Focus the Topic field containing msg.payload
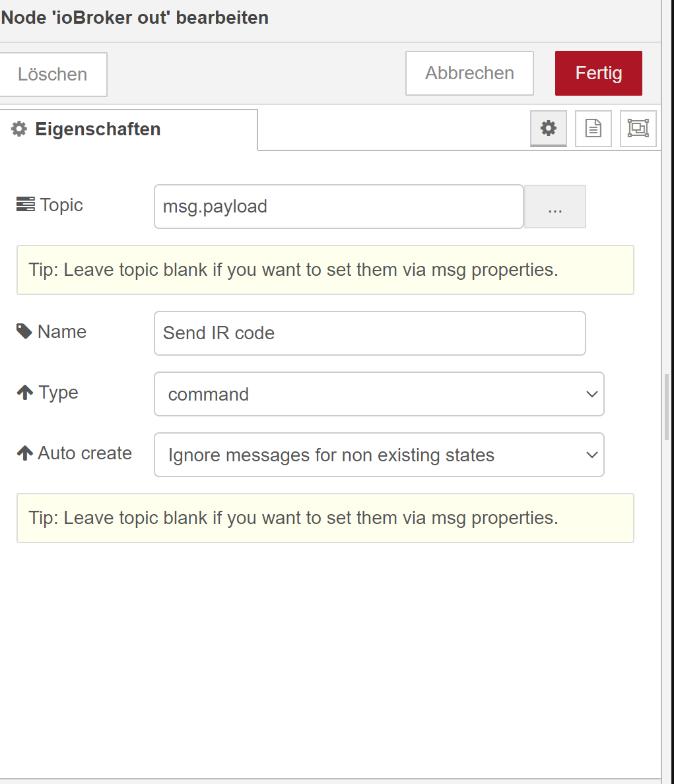This screenshot has width=674, height=784. point(339,207)
